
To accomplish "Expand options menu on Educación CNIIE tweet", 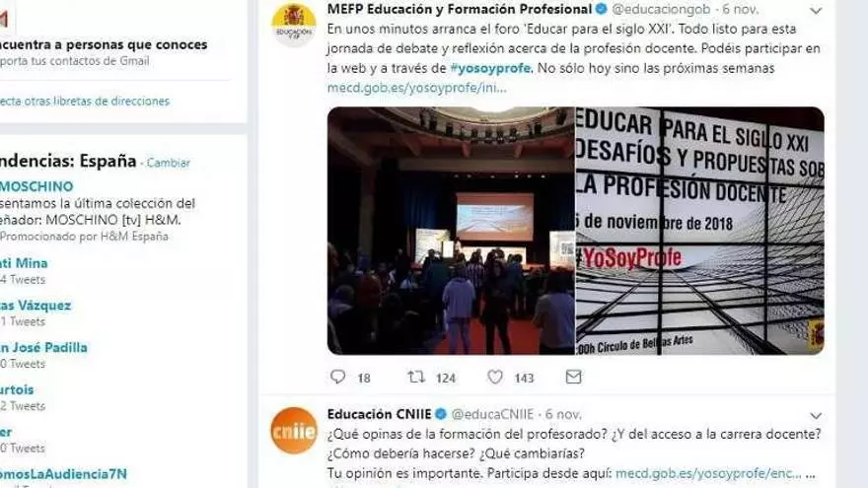I will point(816,415).
